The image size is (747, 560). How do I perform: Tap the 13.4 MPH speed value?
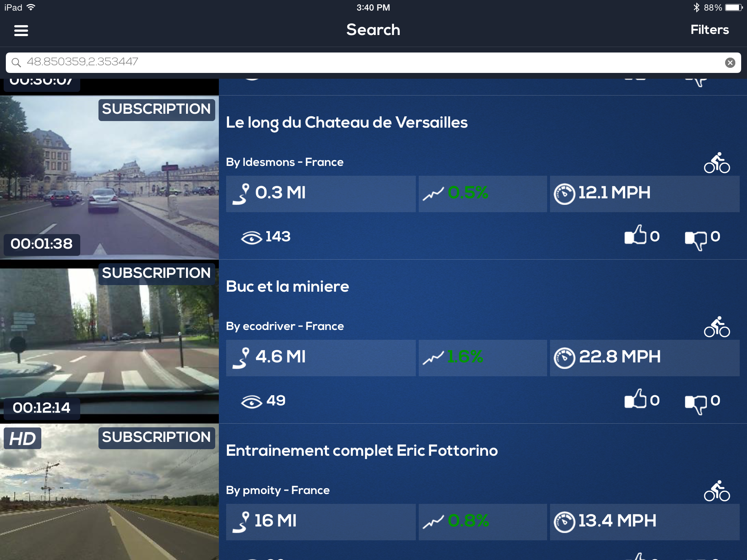[617, 521]
